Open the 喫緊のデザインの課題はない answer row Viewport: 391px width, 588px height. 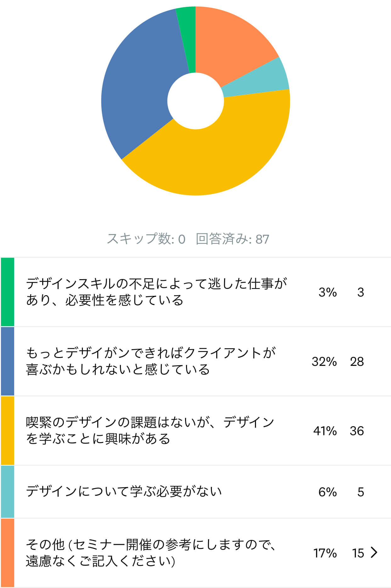pyautogui.click(x=195, y=430)
